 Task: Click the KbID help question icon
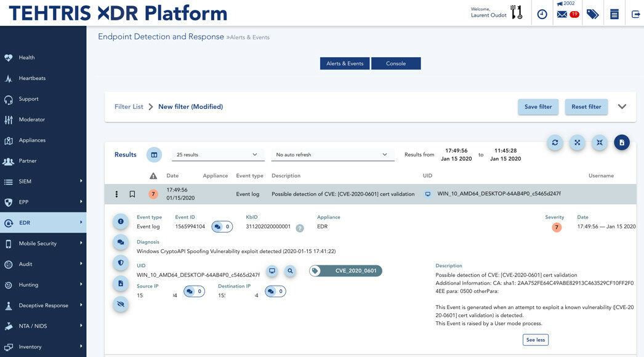point(300,228)
